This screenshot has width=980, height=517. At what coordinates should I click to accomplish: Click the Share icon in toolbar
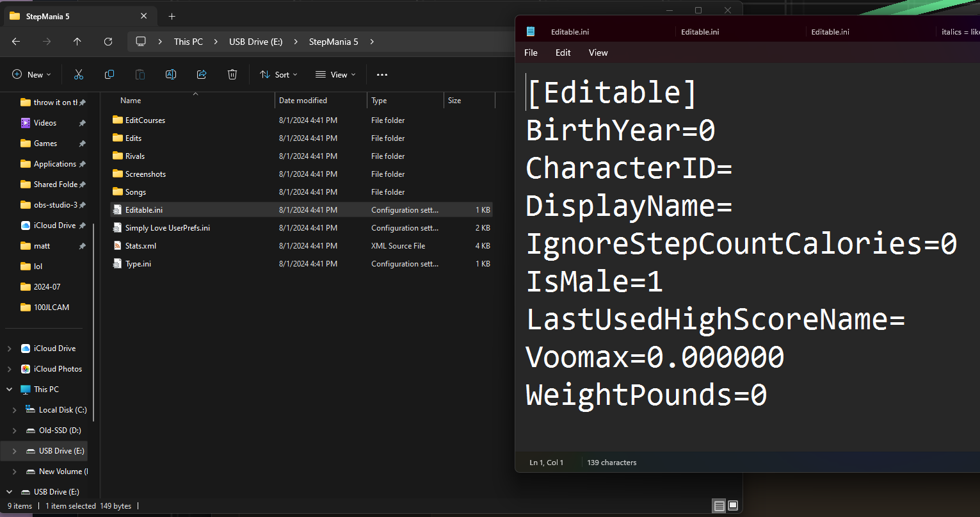(x=202, y=75)
